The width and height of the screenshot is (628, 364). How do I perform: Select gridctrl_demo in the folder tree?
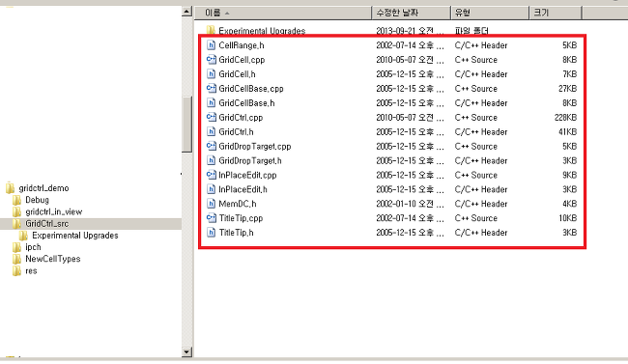pyautogui.click(x=43, y=188)
